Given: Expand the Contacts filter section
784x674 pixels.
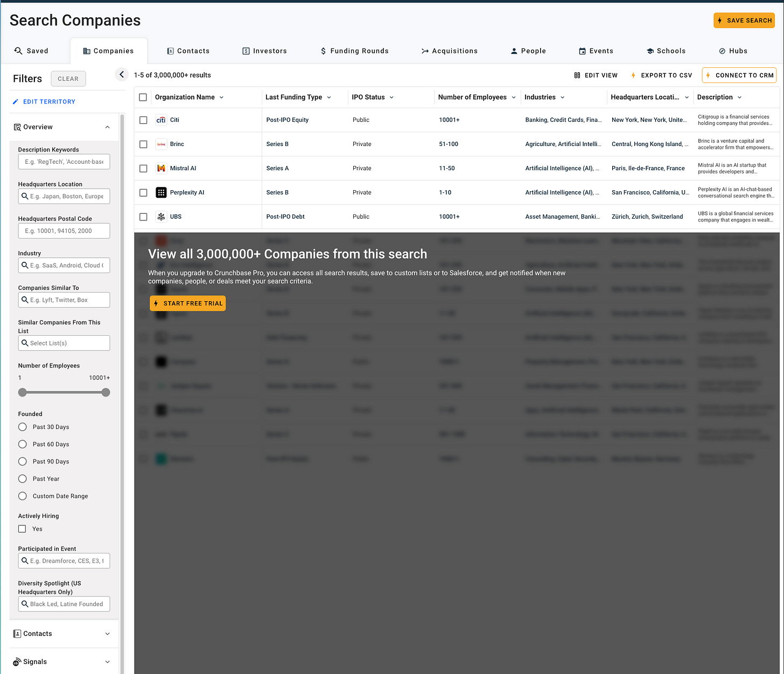Looking at the screenshot, I should coord(108,634).
